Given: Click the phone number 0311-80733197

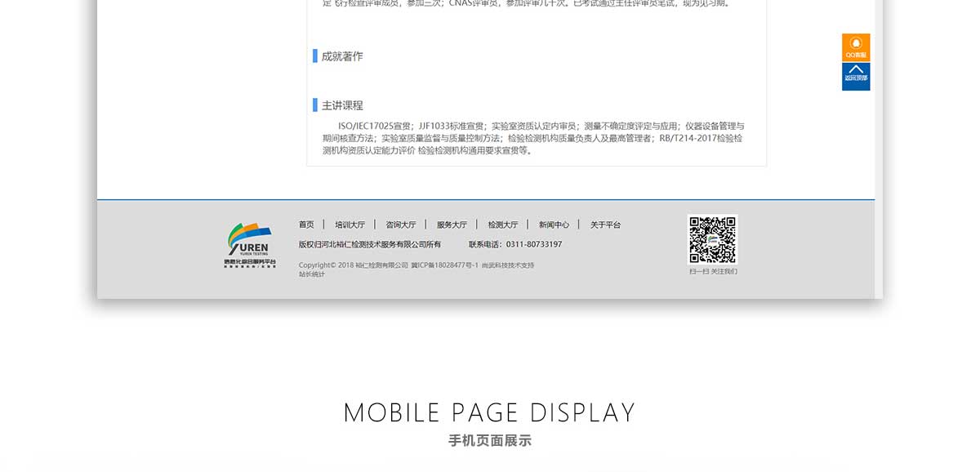Looking at the screenshot, I should coord(534,244).
